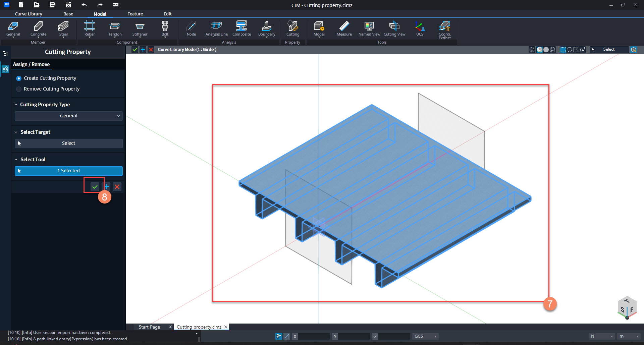644x345 pixels.
Task: Open the m length unit dropdown
Action: (629, 336)
